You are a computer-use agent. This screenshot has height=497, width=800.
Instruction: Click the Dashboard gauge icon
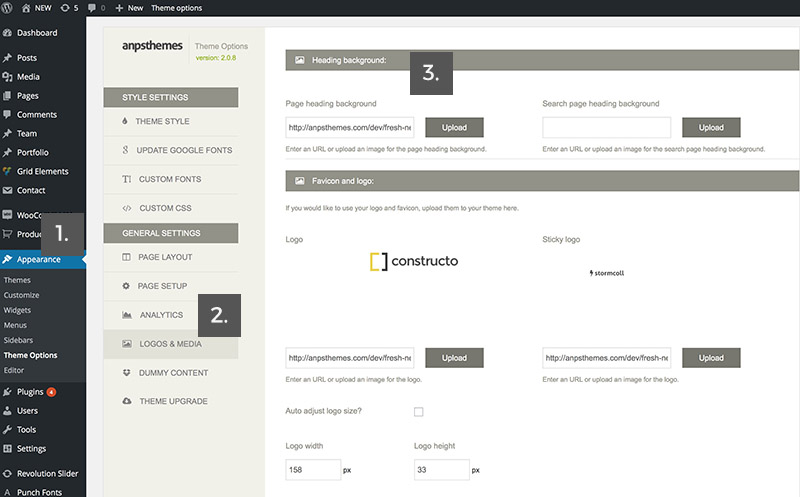pos(7,33)
